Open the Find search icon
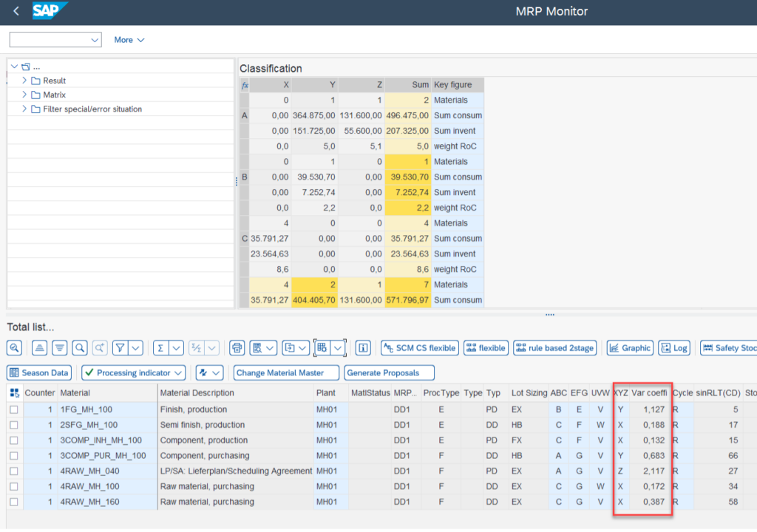Viewport: 757px width, 532px height. (80, 347)
